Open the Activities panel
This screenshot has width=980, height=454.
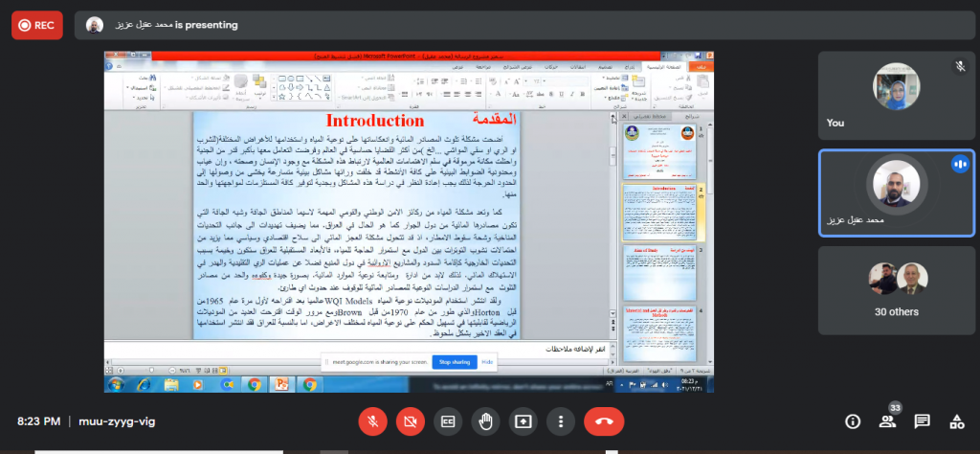click(956, 421)
